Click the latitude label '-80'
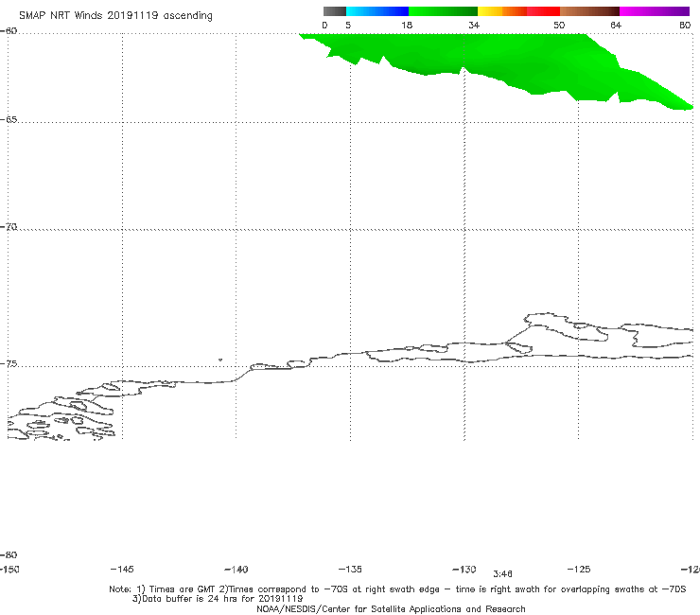 9,554
